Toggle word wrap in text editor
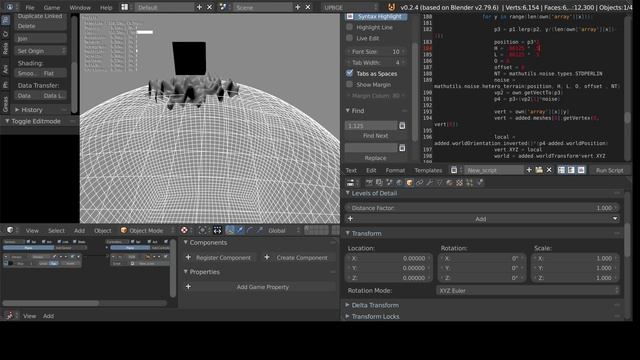 (x=571, y=170)
